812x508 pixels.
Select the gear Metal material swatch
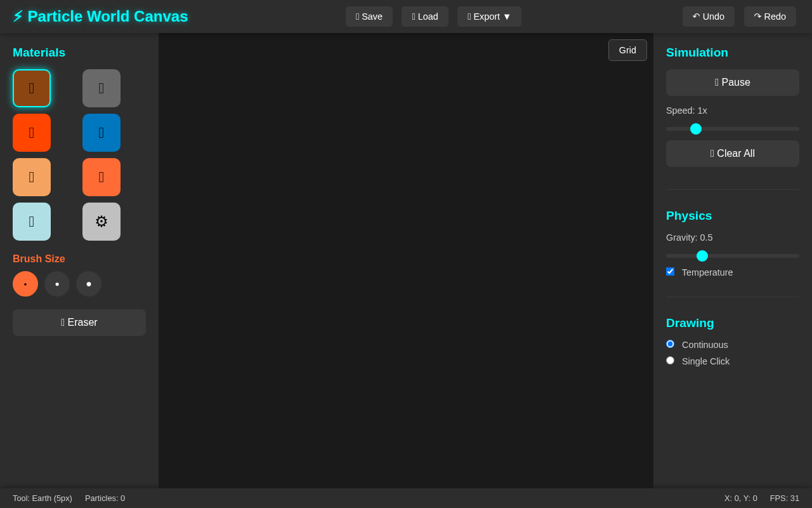point(101,222)
